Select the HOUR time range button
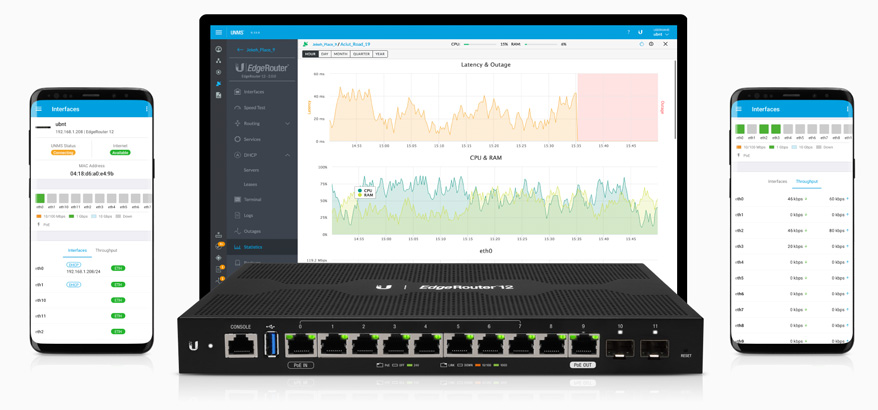 click(310, 54)
